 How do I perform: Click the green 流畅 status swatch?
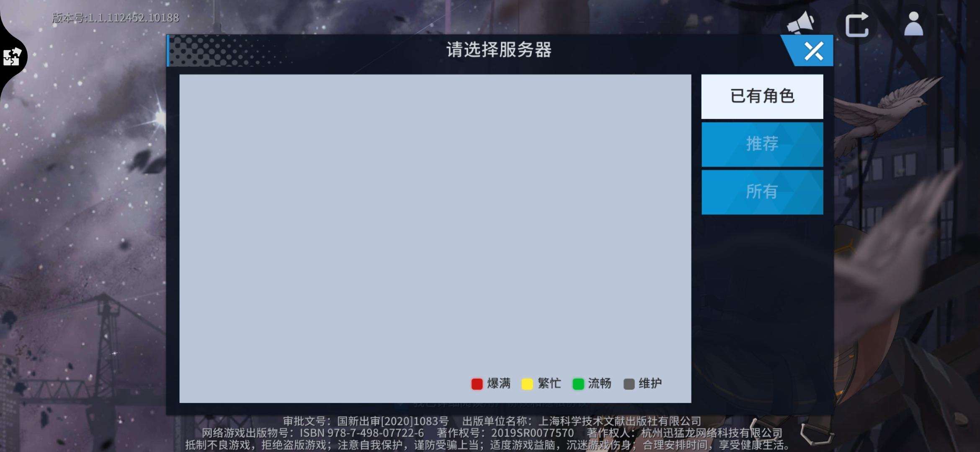(578, 384)
